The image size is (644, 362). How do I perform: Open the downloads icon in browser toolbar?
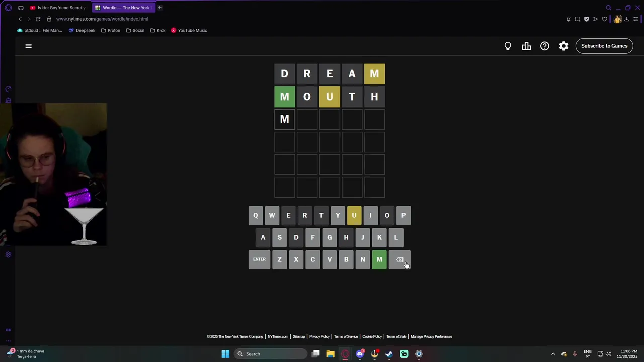(626, 19)
